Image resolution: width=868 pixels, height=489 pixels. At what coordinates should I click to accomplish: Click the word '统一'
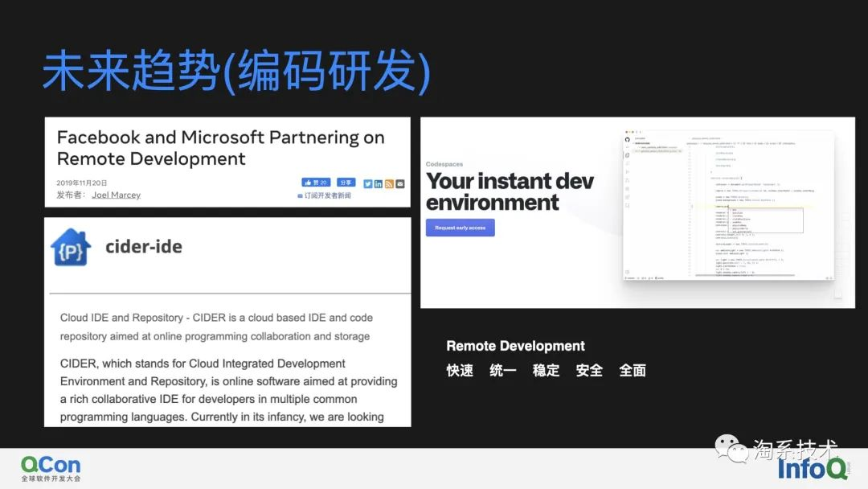502,371
